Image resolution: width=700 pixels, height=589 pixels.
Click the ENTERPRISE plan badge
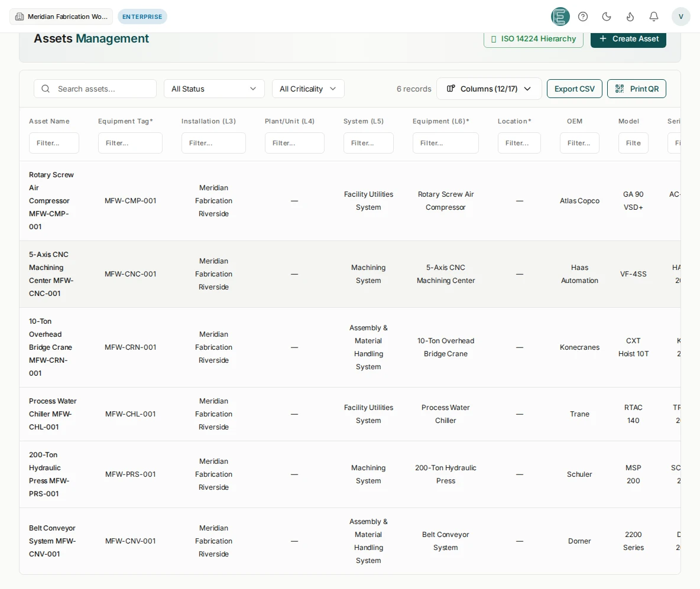pyautogui.click(x=142, y=17)
